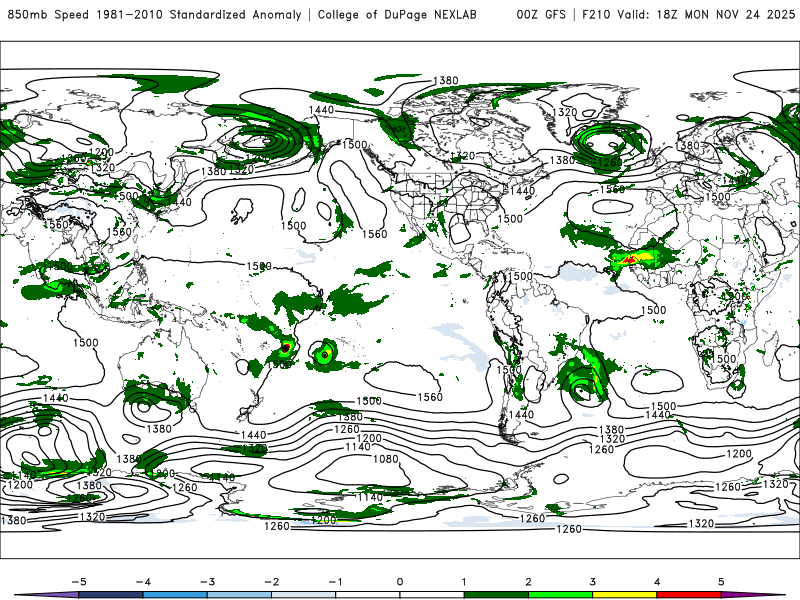Click the pale blue -2 to -1 colorbar segment
The width and height of the screenshot is (800, 600).
tap(304, 595)
